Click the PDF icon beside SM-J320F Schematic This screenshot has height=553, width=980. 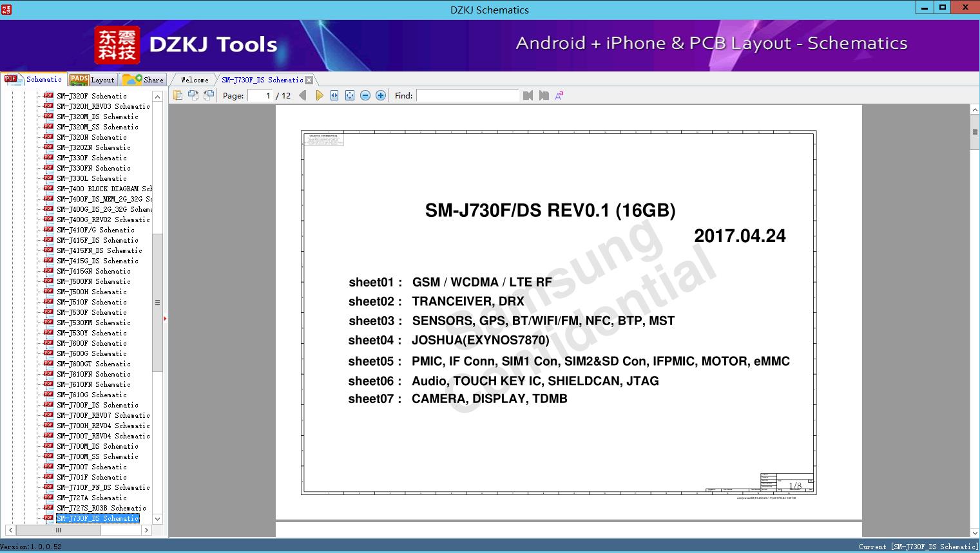[x=48, y=95]
